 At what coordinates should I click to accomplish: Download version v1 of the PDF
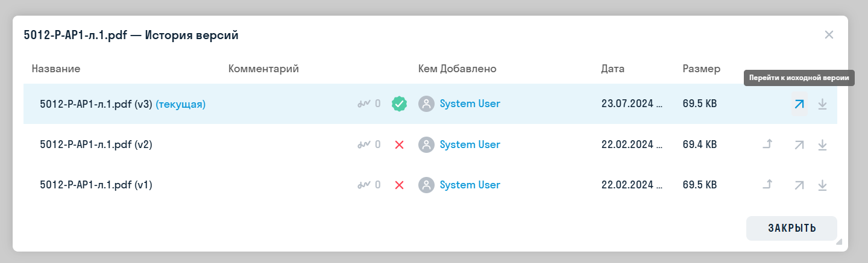click(x=822, y=185)
